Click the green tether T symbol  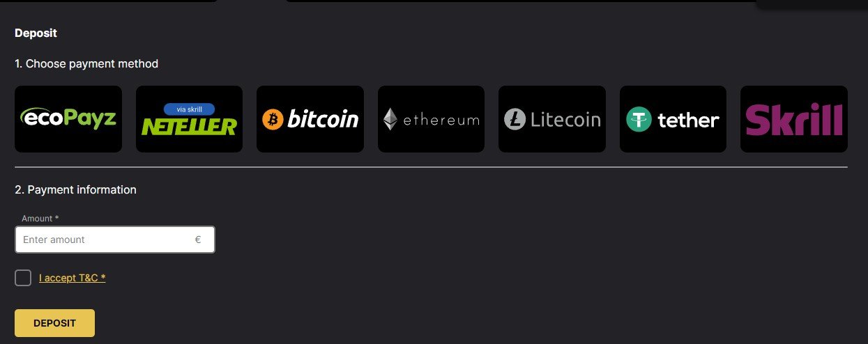point(638,120)
